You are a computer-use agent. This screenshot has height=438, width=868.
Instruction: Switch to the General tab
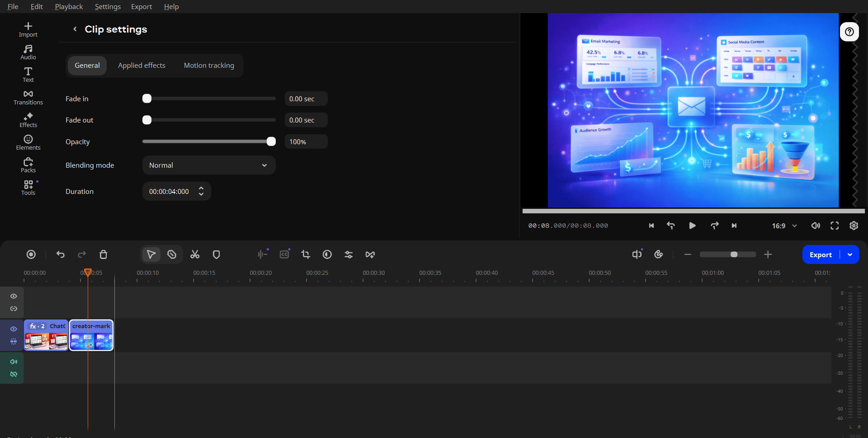pyautogui.click(x=87, y=66)
